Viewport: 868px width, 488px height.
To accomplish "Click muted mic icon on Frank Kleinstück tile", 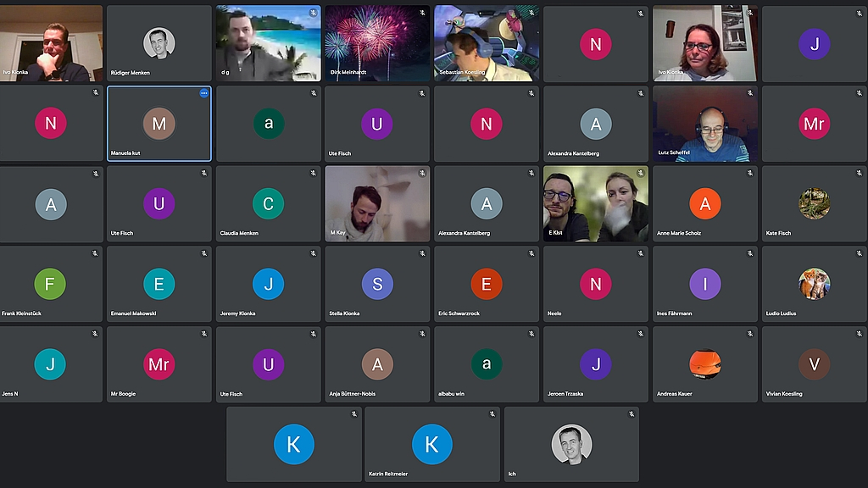I will (x=95, y=253).
